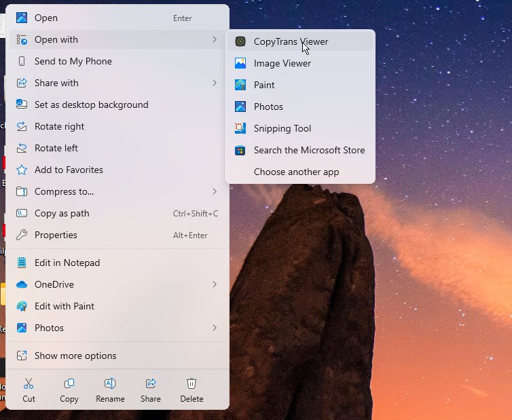Viewport: 512px width, 420px height.
Task: Click the Show more options icon
Action: coord(22,356)
